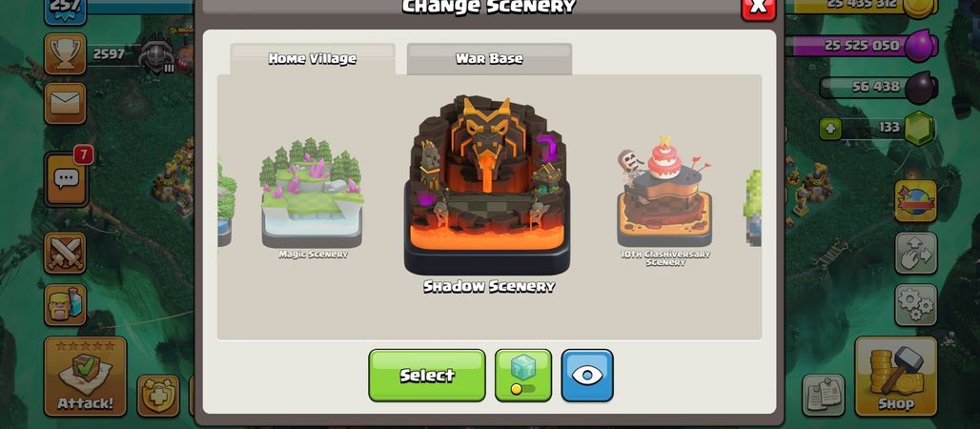Click the purple elixir resource bar
The height and width of the screenshot is (429, 980).
(x=859, y=46)
